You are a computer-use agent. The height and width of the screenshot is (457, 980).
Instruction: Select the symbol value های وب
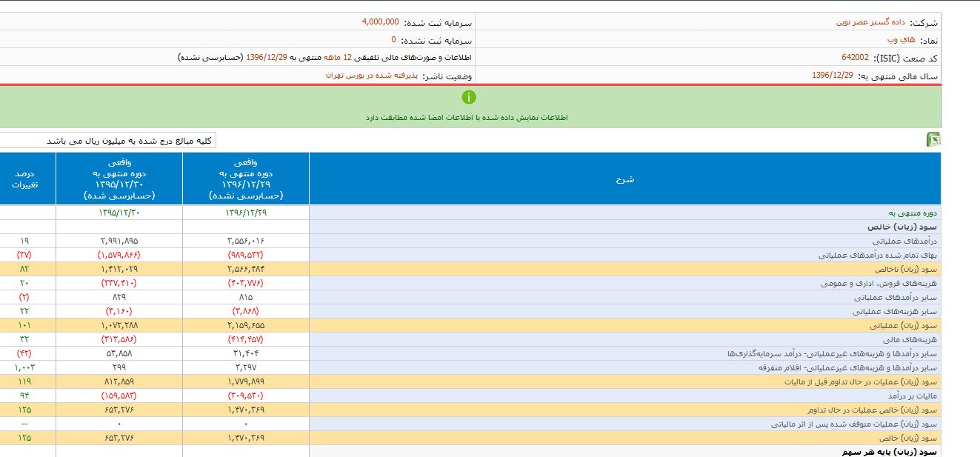click(x=901, y=40)
